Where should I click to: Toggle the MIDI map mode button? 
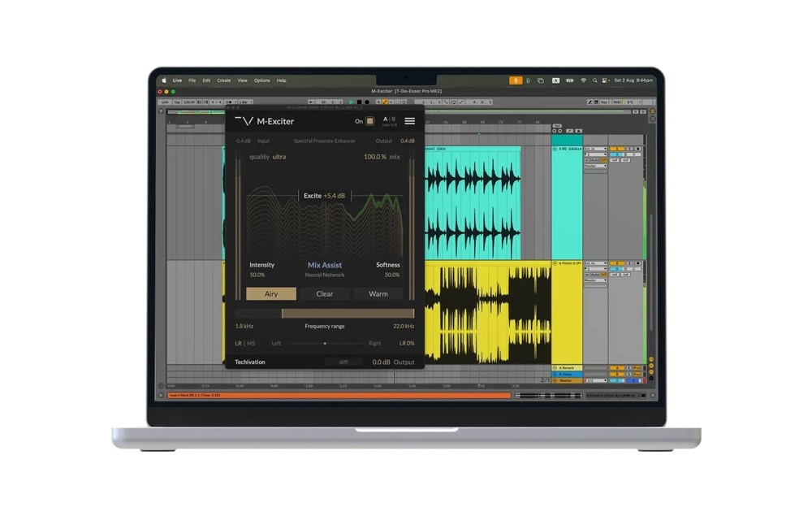617,102
